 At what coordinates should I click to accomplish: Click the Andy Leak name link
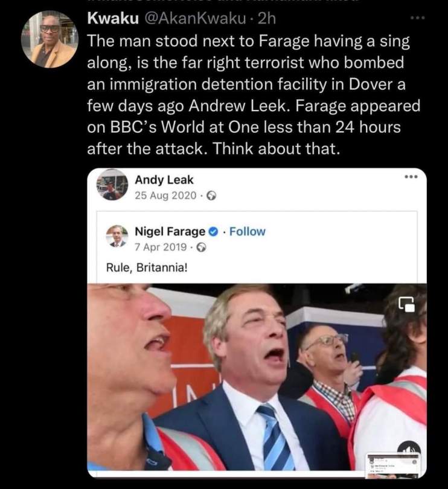(x=164, y=179)
